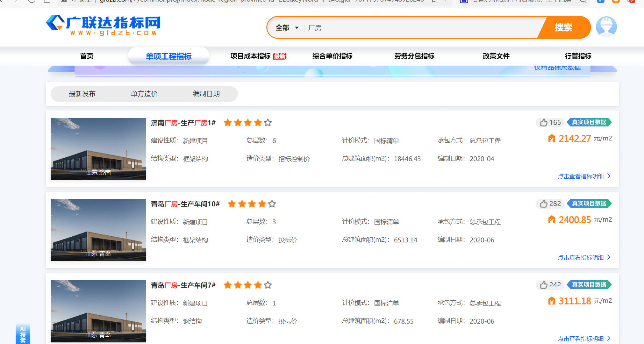Switch to the 项目成本指标 tab

click(250, 56)
